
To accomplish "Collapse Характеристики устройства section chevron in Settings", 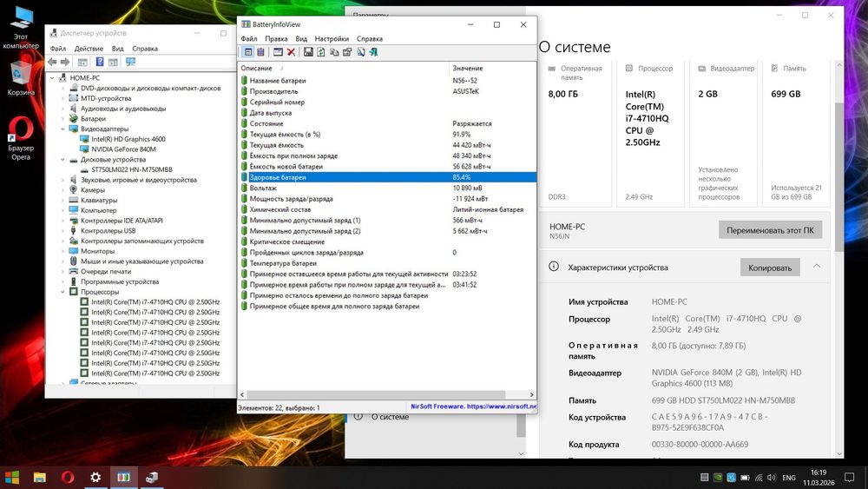I will pos(817,267).
